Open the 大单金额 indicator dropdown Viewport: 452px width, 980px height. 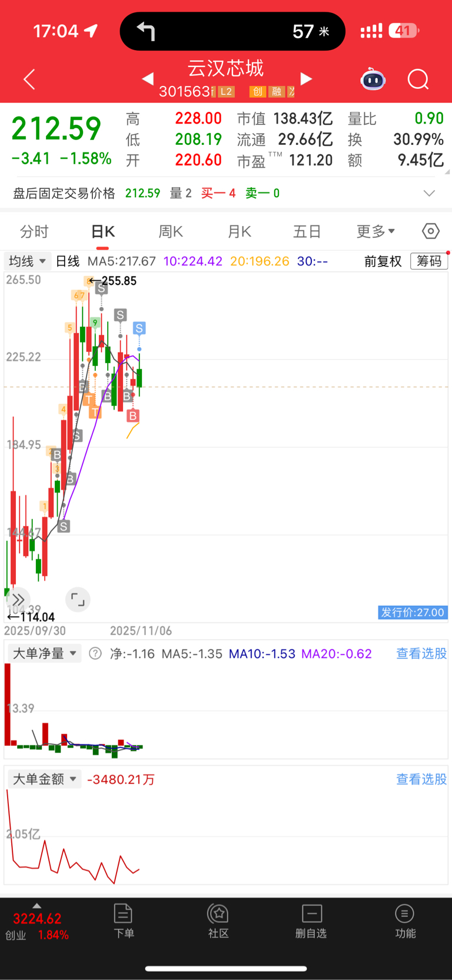(x=45, y=779)
